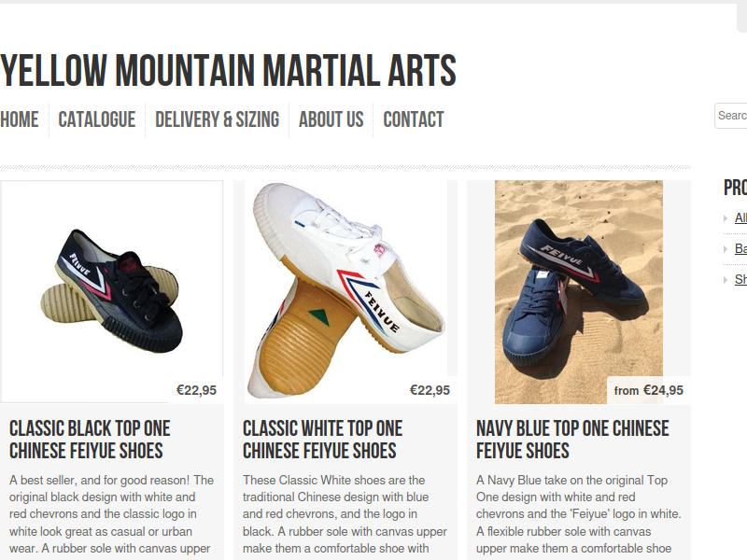This screenshot has width=747, height=560.
Task: Open Classic Black Top One Chinese Feiyue Shoes title
Action: coord(90,440)
